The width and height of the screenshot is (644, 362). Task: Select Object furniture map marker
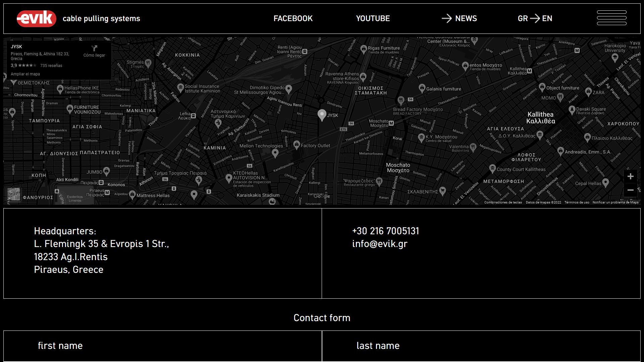[542, 87]
